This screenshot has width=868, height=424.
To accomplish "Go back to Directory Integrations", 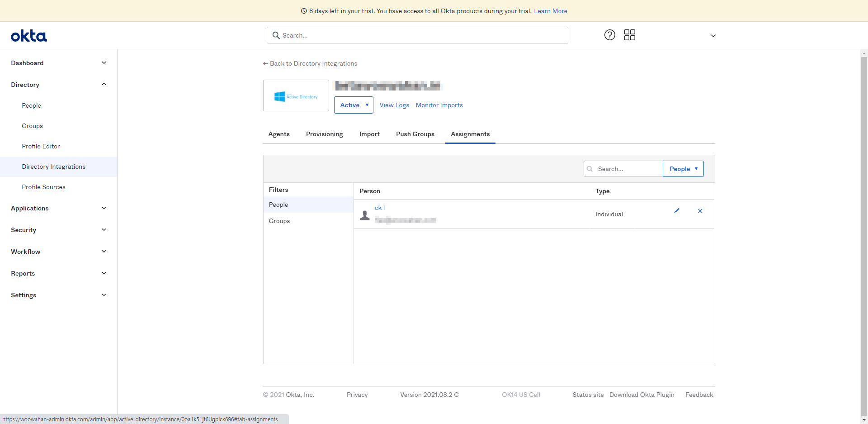I will [310, 63].
